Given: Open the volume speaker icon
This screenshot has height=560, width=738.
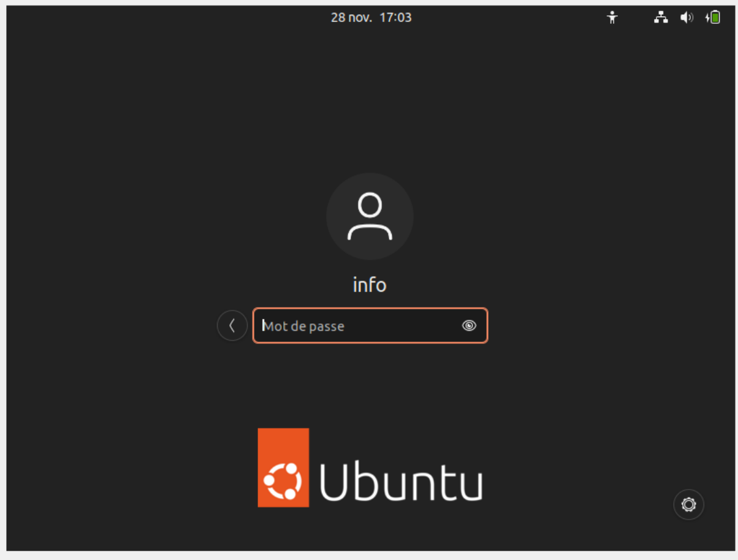Looking at the screenshot, I should [x=687, y=18].
